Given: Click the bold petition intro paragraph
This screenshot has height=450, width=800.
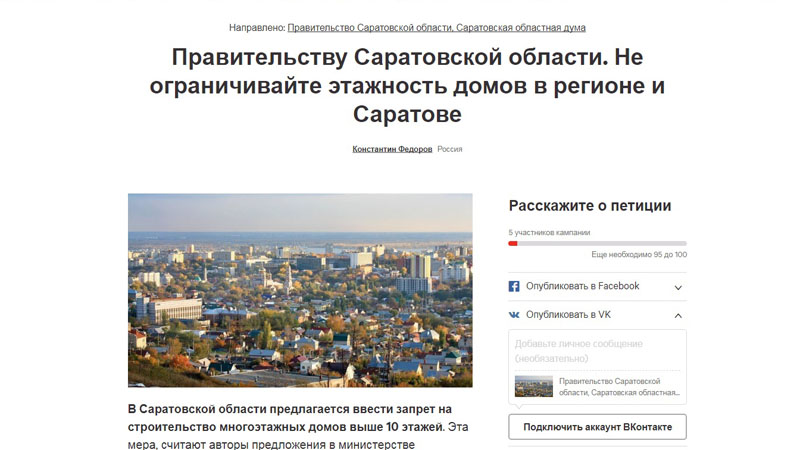Looking at the screenshot, I should pyautogui.click(x=290, y=418).
